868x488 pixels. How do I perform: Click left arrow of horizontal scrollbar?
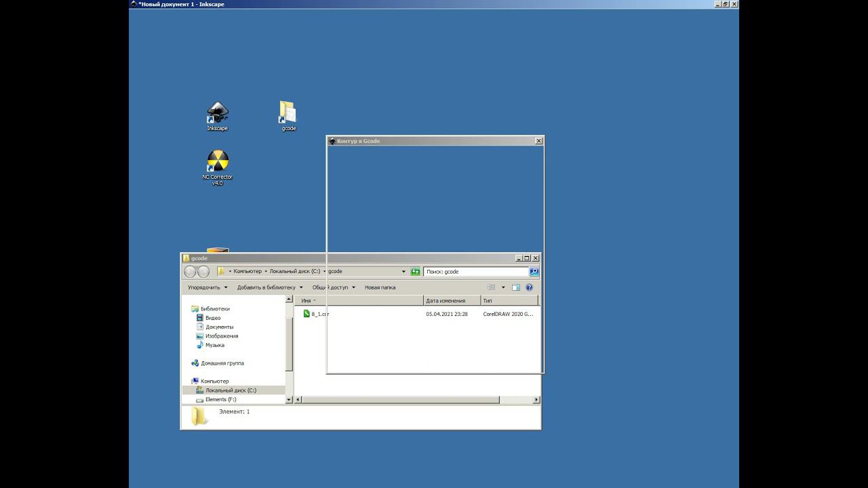298,400
